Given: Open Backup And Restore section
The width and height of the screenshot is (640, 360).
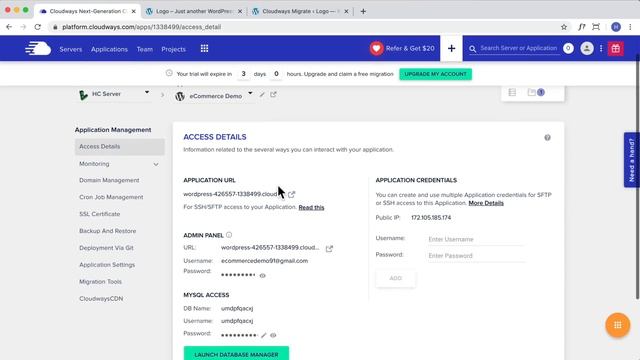Looking at the screenshot, I should click(x=107, y=231).
